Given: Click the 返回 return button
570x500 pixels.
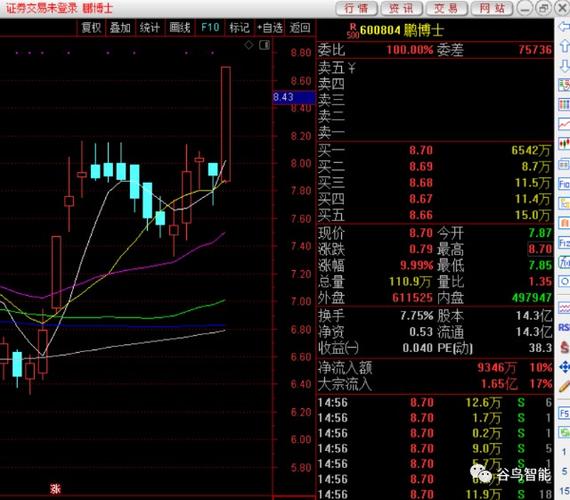Looking at the screenshot, I should (300, 28).
